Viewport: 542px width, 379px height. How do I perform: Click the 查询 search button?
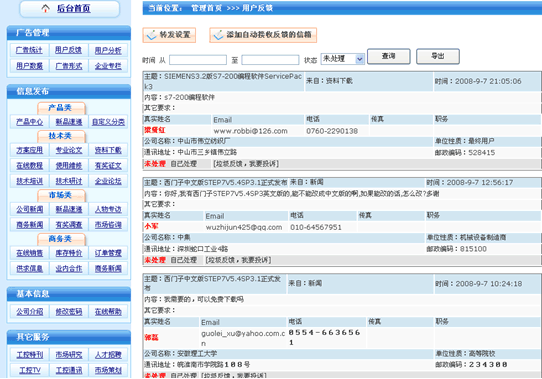click(389, 56)
